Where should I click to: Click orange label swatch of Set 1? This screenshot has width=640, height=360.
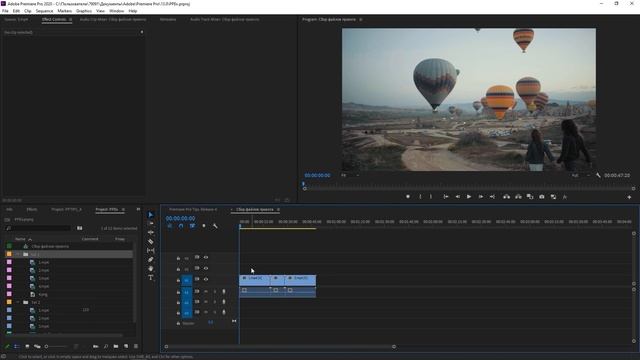9,254
